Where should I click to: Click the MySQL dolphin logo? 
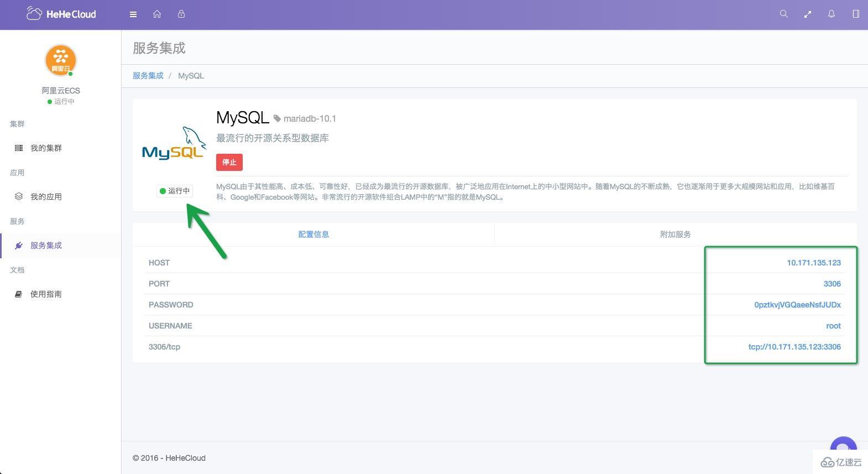click(x=174, y=143)
